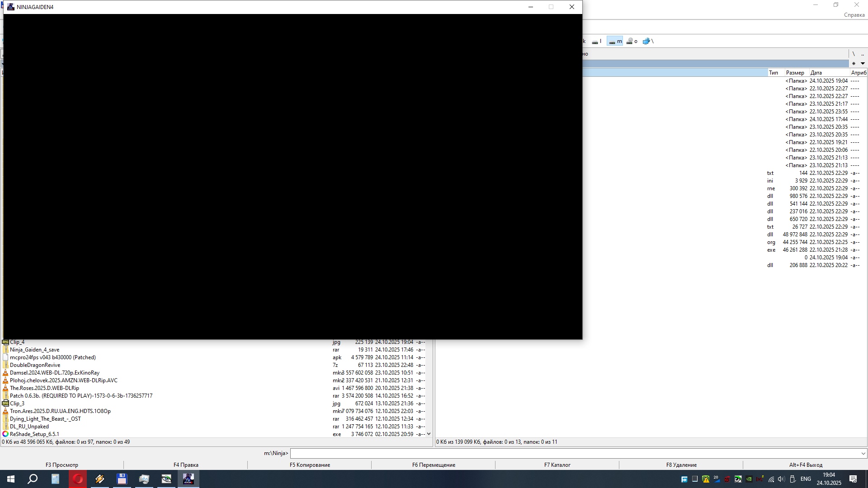The width and height of the screenshot is (868, 488).
Task: Click the NVIDIA icon in system tray
Action: coord(749,479)
